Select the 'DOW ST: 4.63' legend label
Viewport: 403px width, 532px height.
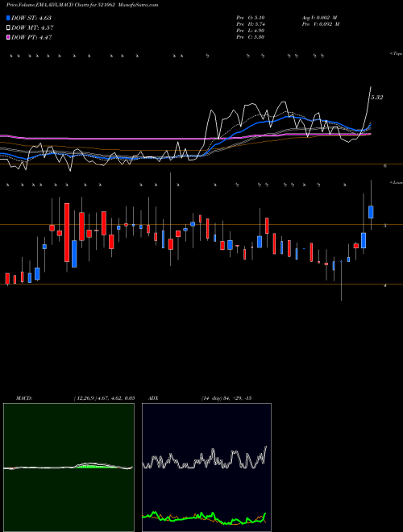[x=31, y=18]
